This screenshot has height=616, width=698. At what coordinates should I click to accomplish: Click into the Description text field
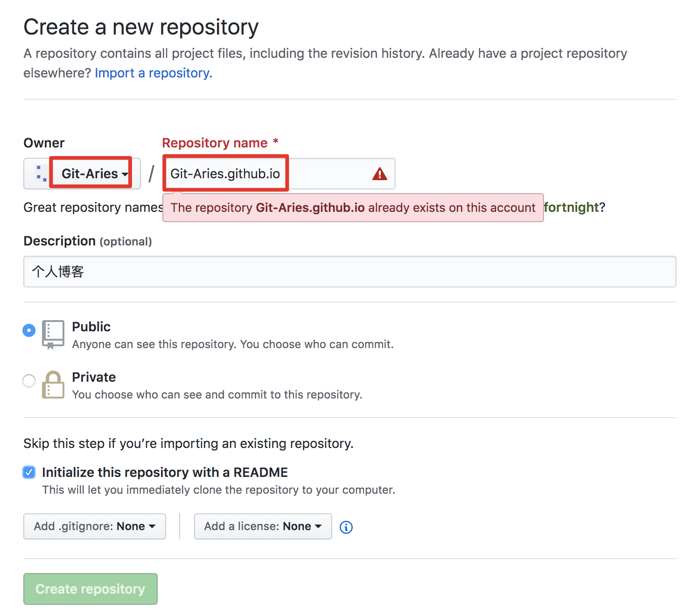coord(350,272)
